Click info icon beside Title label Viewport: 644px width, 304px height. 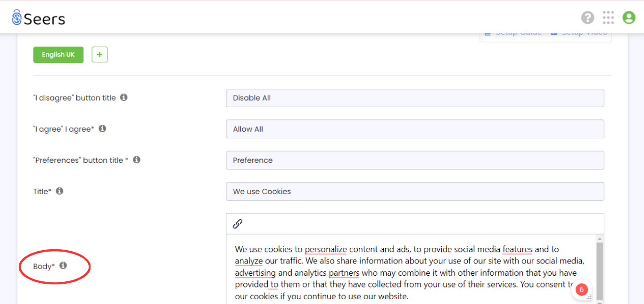(x=59, y=191)
